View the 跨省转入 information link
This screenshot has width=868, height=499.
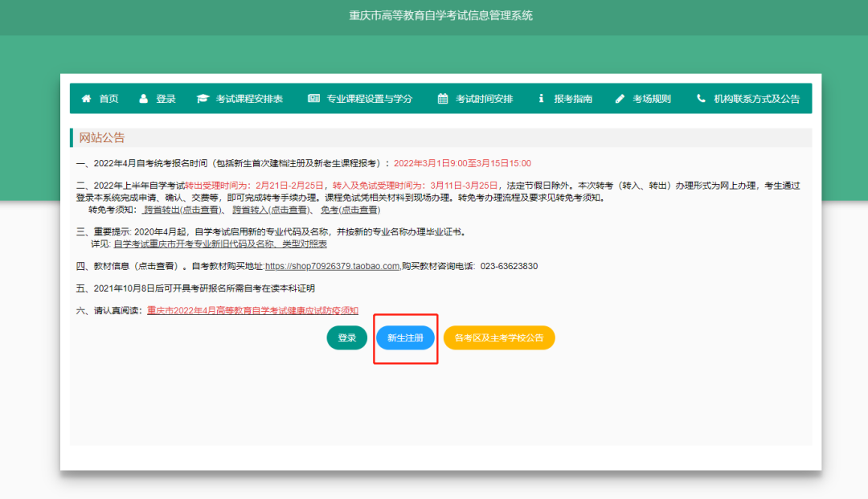pos(273,211)
